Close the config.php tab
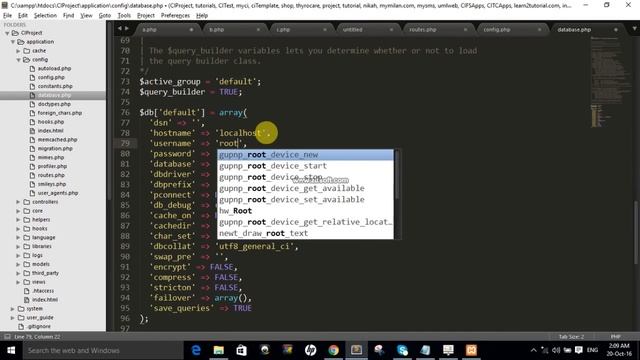This screenshot has height=360, width=640. click(x=540, y=30)
